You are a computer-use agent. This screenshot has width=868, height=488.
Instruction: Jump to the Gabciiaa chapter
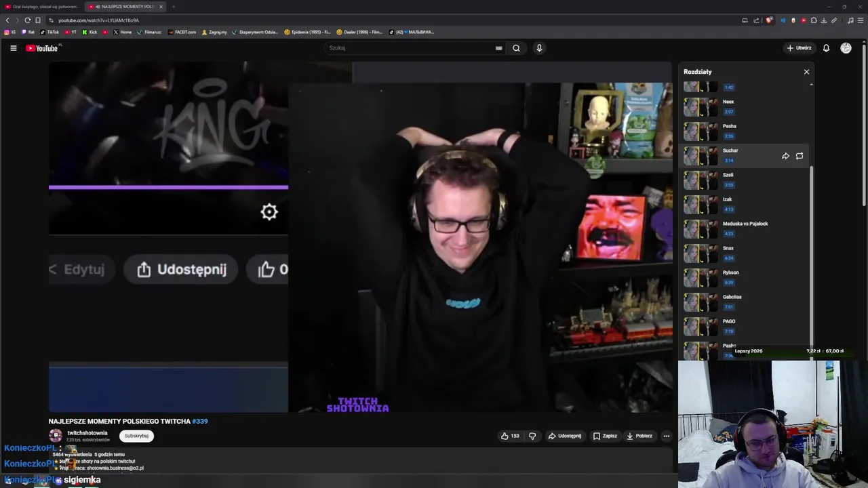(x=745, y=302)
